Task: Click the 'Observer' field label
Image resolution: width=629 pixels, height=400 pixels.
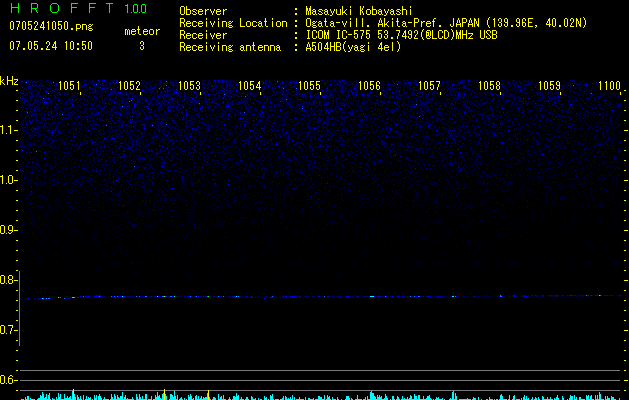Action: click(203, 11)
